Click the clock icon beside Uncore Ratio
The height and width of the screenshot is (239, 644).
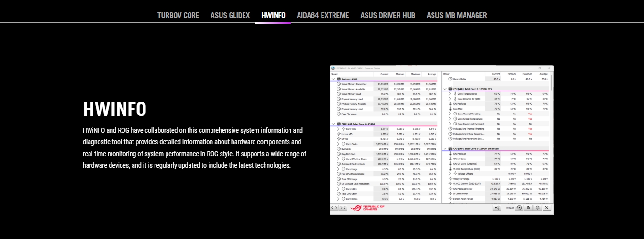(x=450, y=79)
